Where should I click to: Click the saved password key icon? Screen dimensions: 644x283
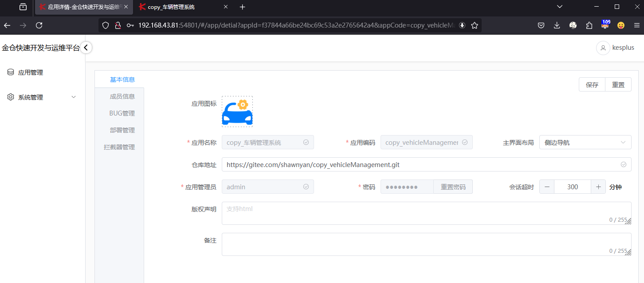pyautogui.click(x=130, y=25)
